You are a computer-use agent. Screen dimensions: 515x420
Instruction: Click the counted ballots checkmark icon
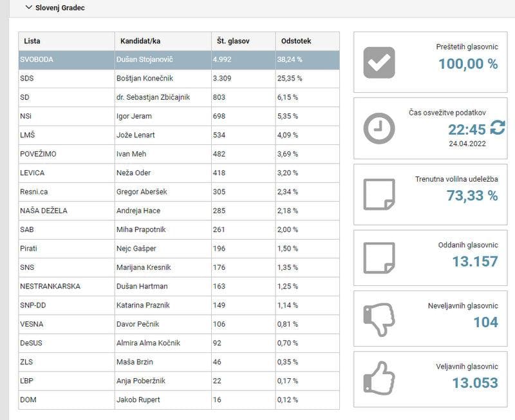(x=379, y=62)
